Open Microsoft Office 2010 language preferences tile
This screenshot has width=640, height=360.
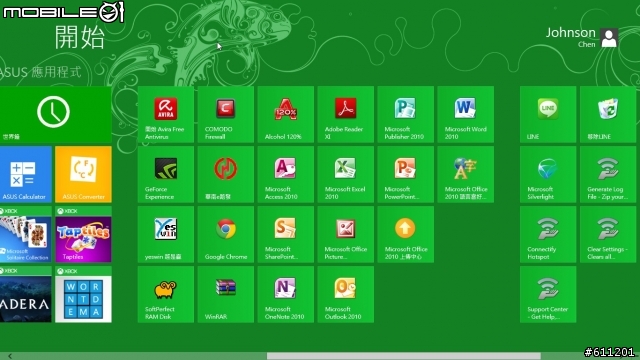(x=466, y=174)
